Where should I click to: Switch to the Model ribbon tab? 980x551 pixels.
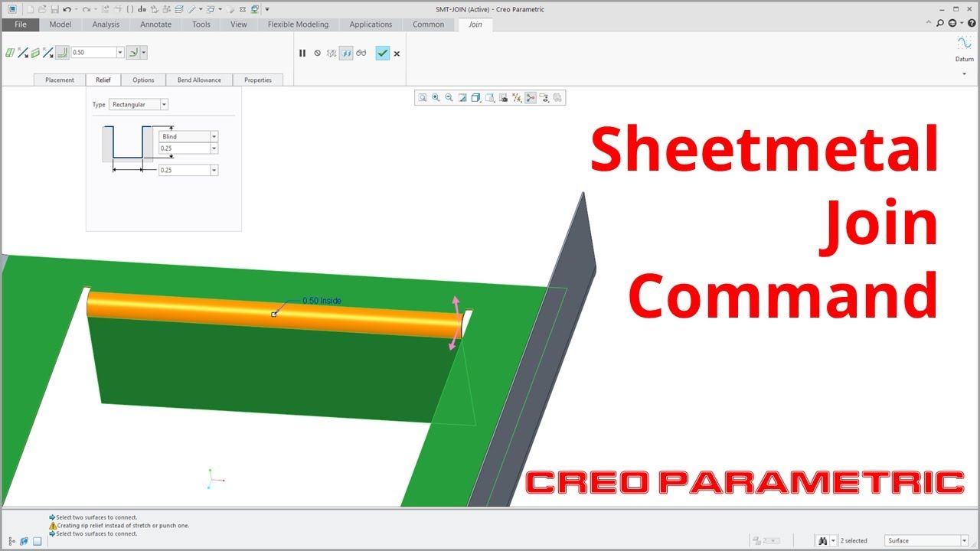(60, 24)
